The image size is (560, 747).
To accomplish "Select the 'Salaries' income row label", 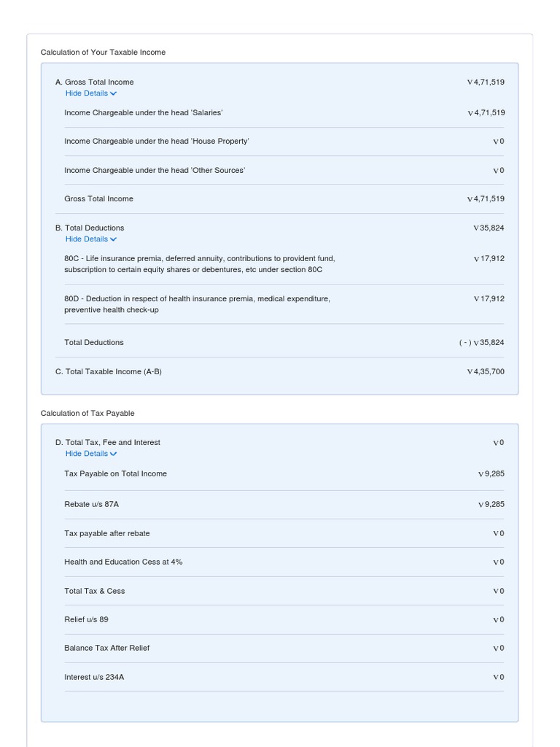I will [144, 113].
